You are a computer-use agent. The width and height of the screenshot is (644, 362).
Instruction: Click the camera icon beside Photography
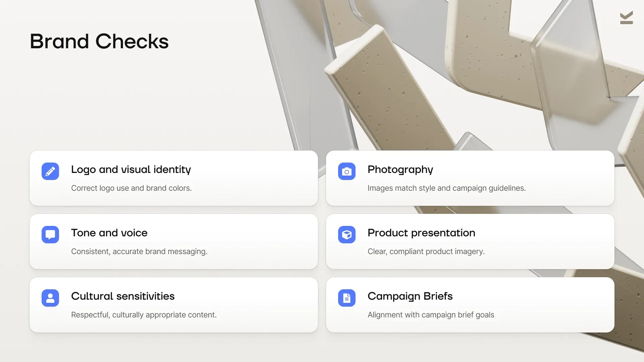click(347, 171)
